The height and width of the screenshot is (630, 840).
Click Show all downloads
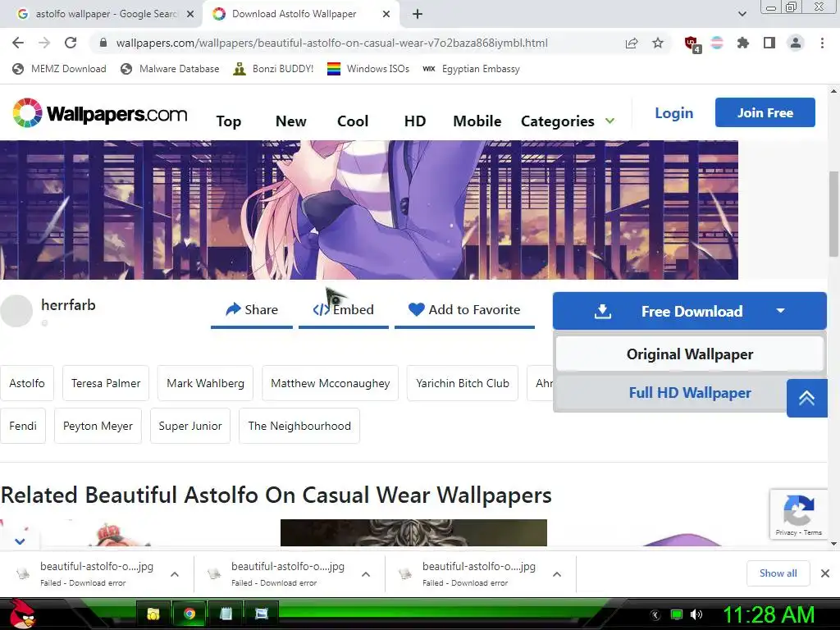[x=778, y=573]
